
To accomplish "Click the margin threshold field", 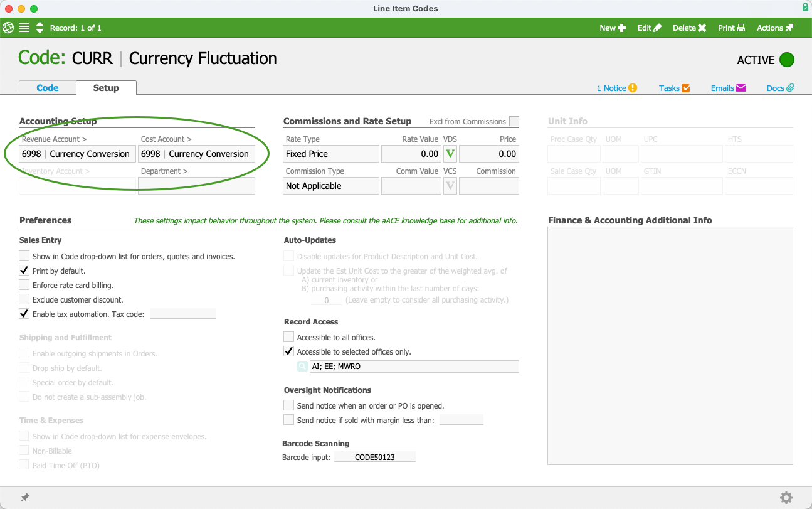I will tap(461, 420).
